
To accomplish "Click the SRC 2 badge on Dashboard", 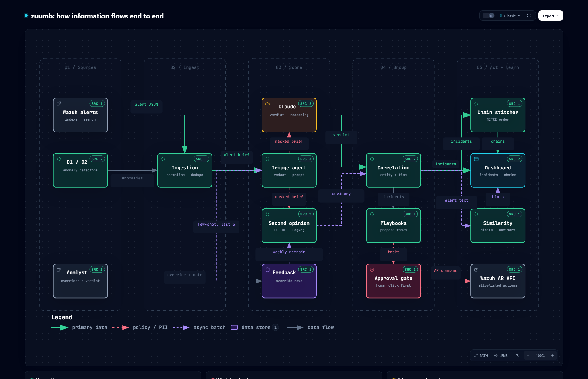I will click(514, 159).
